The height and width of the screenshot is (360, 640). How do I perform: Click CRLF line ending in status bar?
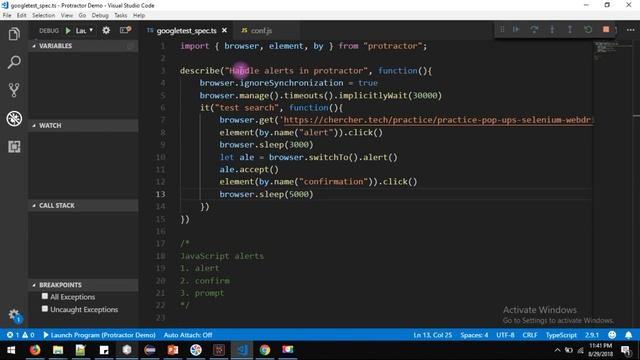click(x=530, y=335)
